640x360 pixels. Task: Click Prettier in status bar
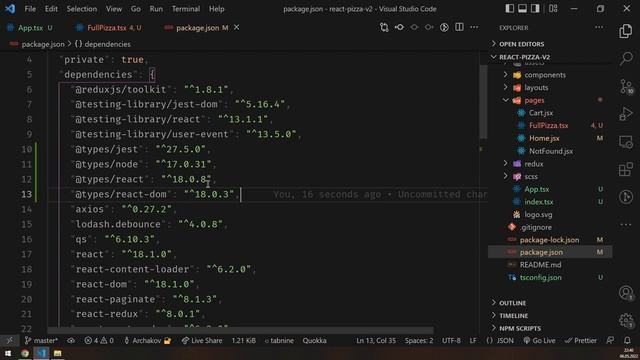(580, 340)
